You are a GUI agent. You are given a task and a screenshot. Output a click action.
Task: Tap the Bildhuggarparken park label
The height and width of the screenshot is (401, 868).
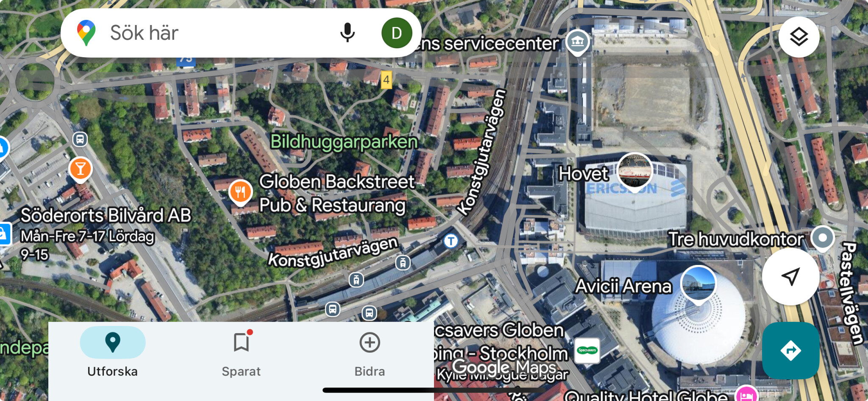point(344,142)
